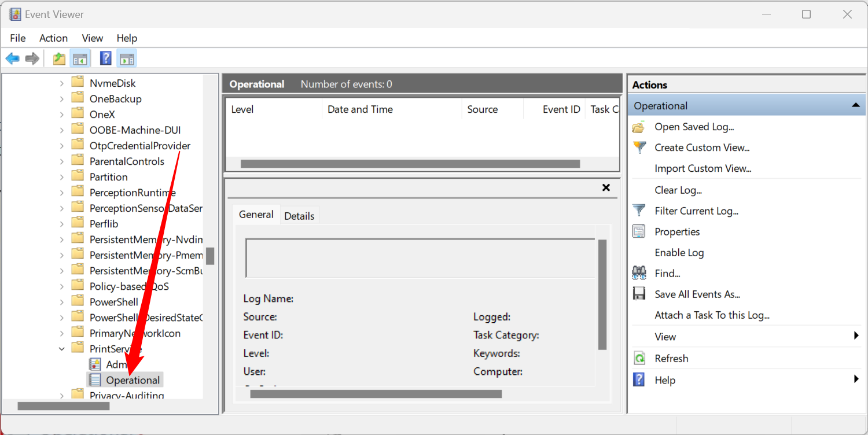
Task: Collapse the PrintService tree node
Action: pos(62,349)
